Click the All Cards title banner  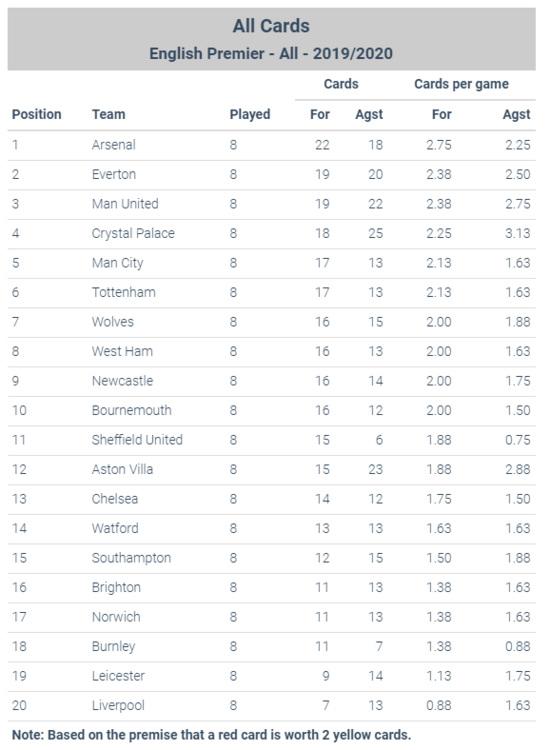pyautogui.click(x=271, y=39)
